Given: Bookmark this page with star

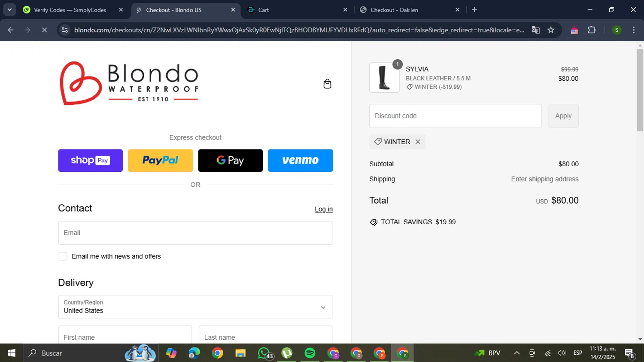Looking at the screenshot, I should (x=551, y=30).
